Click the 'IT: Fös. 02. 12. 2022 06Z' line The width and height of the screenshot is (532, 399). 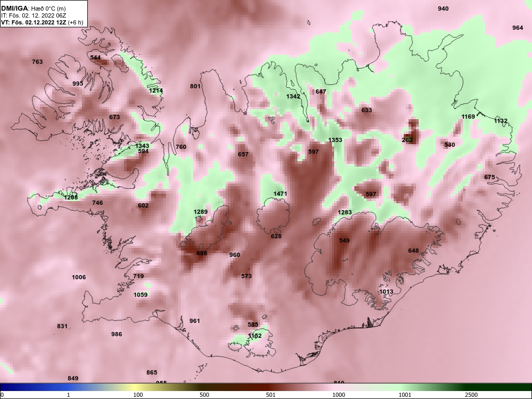click(x=33, y=15)
